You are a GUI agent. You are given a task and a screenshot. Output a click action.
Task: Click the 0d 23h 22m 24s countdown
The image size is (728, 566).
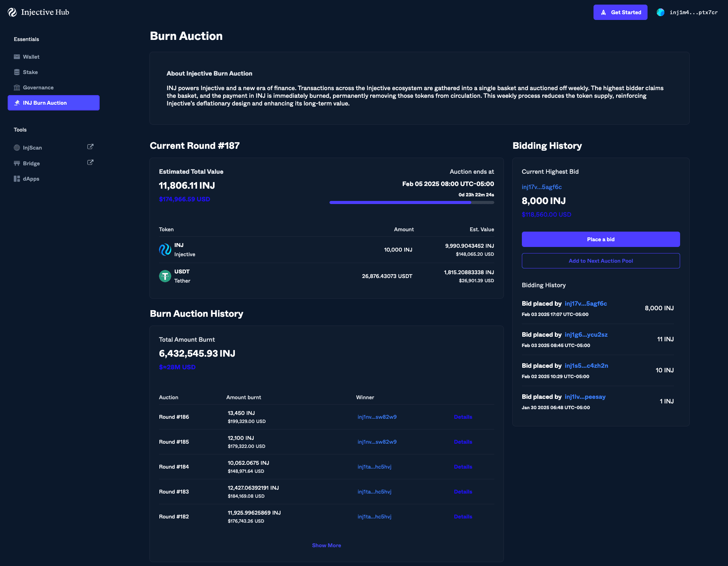tap(476, 195)
